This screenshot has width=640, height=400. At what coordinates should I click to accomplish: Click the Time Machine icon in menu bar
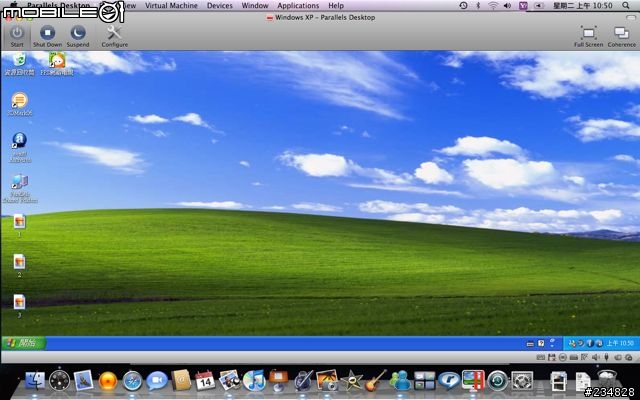click(x=463, y=6)
